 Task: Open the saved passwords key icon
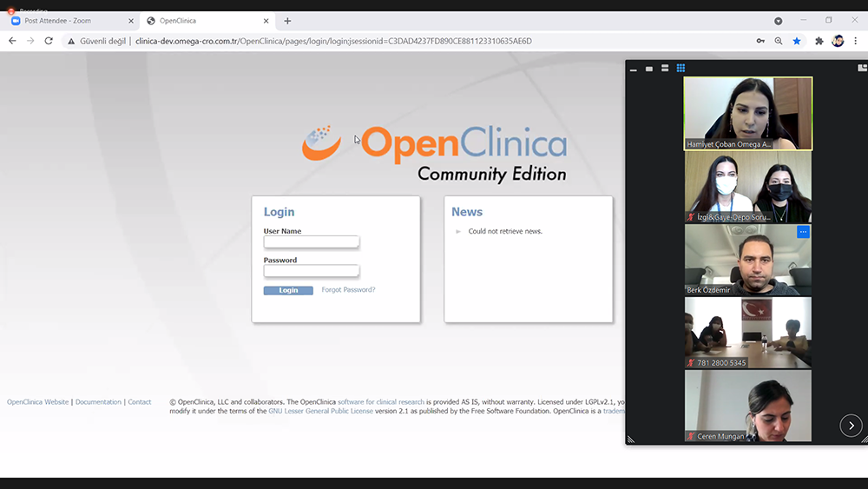pyautogui.click(x=760, y=41)
